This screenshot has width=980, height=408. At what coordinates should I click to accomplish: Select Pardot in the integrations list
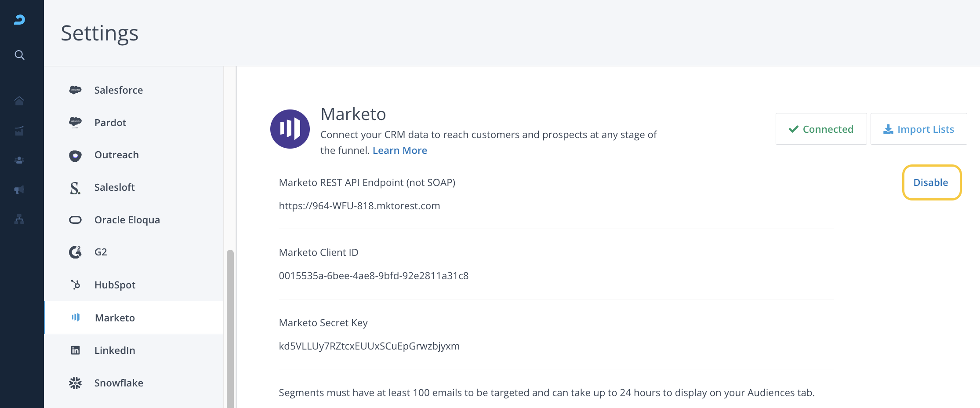134,123
